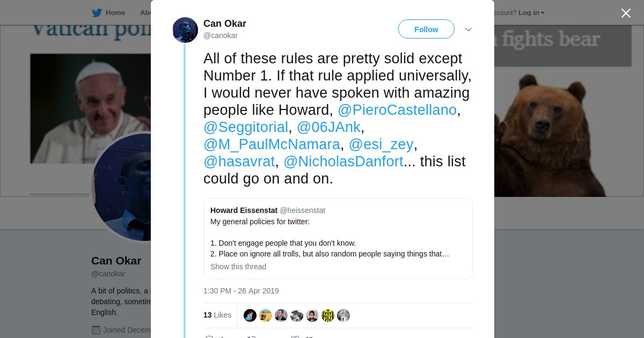Go to the Home tab
644x338 pixels.
[x=115, y=13]
